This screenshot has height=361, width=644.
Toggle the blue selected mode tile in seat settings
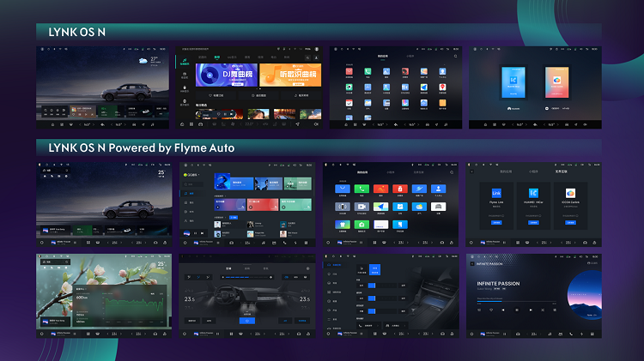374,269
